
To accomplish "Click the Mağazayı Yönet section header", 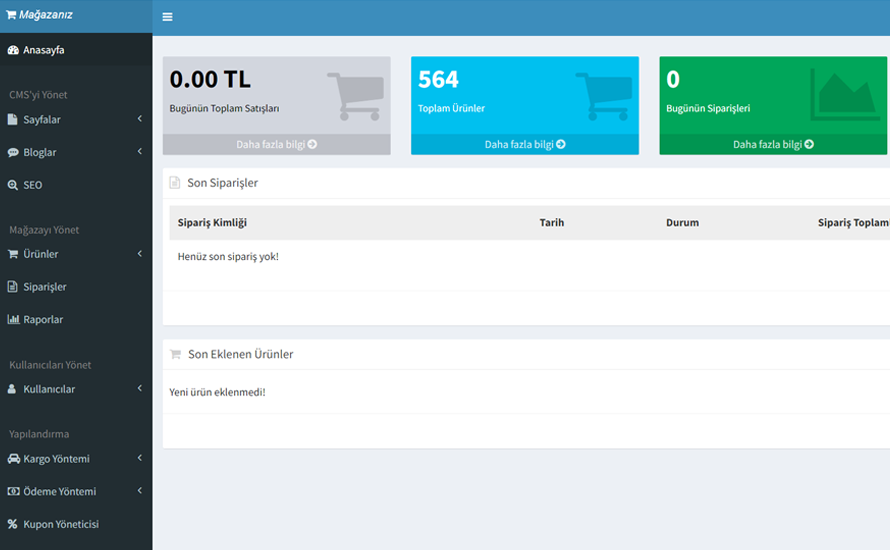I will [x=44, y=230].
